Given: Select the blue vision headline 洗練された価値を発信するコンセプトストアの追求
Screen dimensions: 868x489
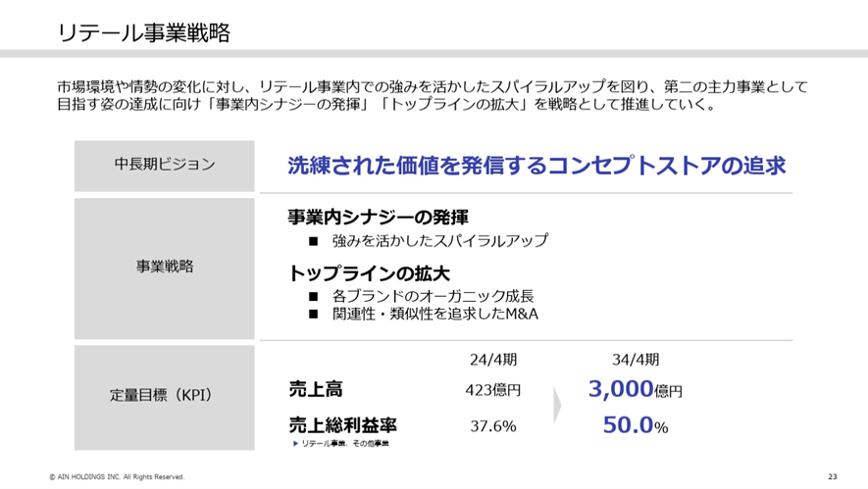Looking at the screenshot, I should pyautogui.click(x=536, y=165).
